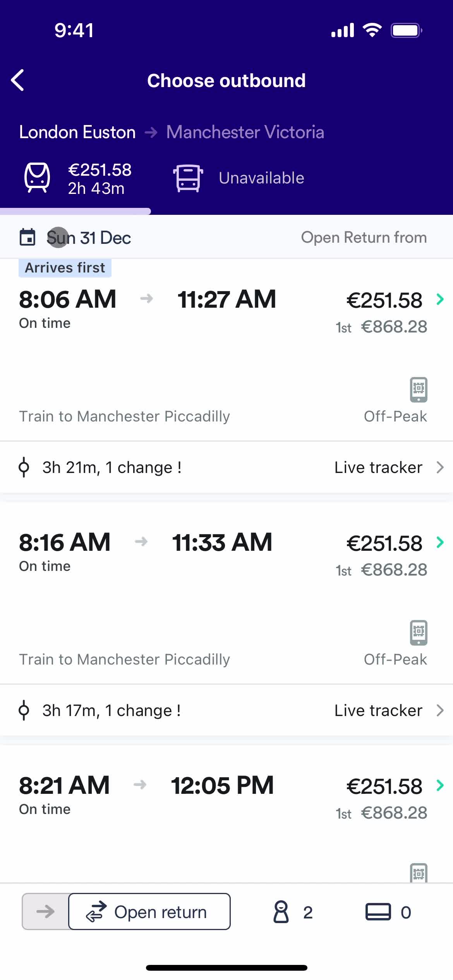Choose the €251.58 fare for 8:06 AM

pos(384,300)
